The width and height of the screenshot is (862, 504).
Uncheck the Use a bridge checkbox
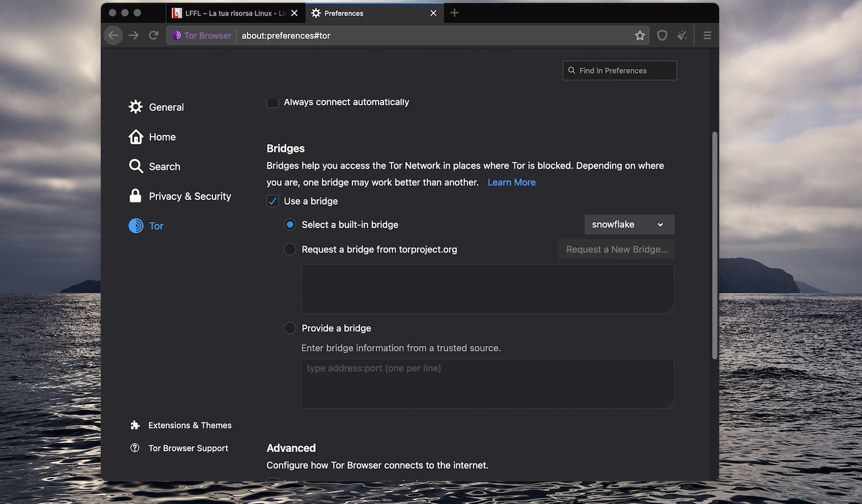[x=273, y=201]
